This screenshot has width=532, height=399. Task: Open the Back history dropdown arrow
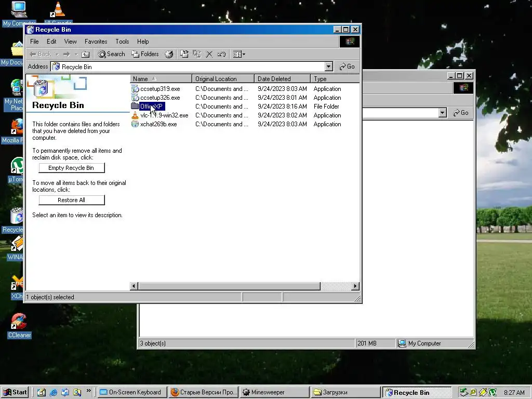point(57,54)
